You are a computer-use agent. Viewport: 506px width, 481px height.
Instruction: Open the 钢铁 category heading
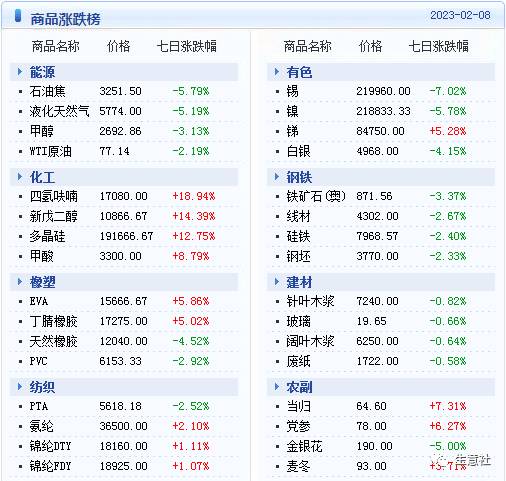pyautogui.click(x=299, y=177)
